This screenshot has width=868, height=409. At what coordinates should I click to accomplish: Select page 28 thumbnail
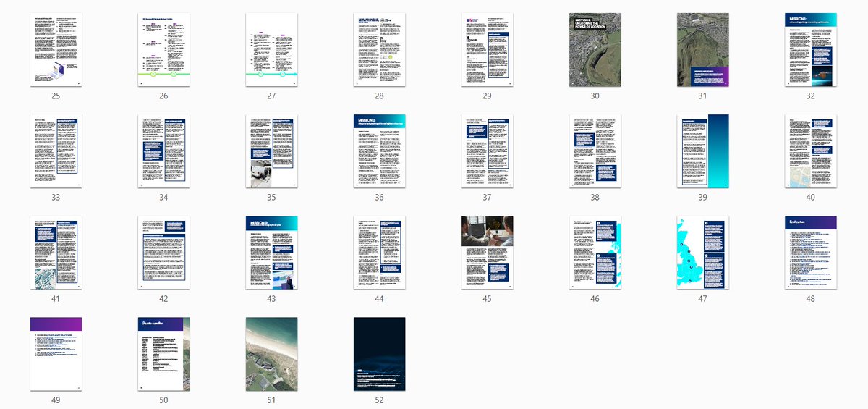(380, 50)
